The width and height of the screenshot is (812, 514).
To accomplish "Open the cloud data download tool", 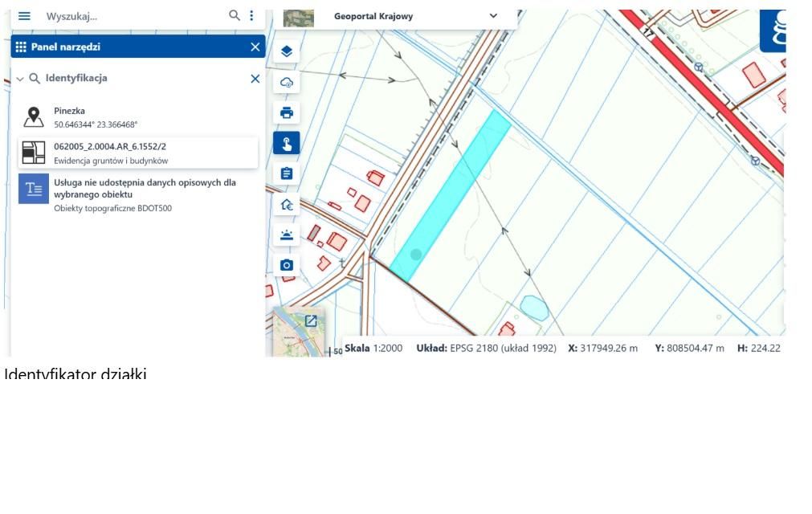I will [x=287, y=82].
